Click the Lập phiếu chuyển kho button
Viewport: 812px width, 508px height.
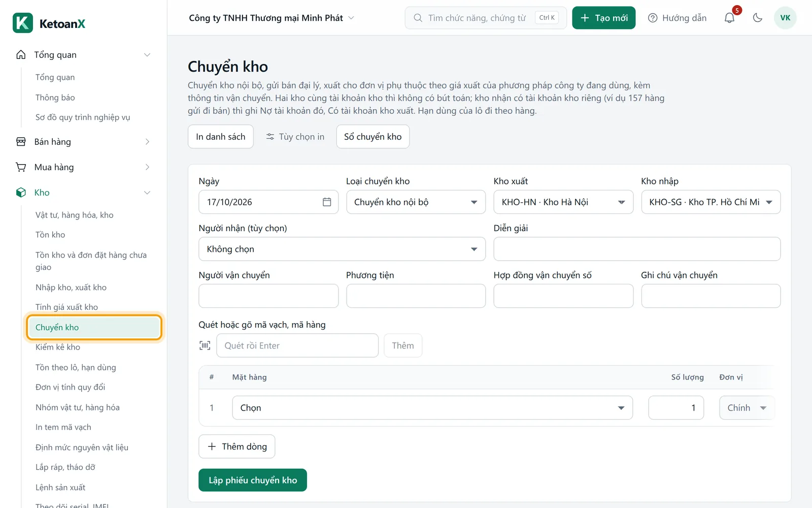pos(253,480)
